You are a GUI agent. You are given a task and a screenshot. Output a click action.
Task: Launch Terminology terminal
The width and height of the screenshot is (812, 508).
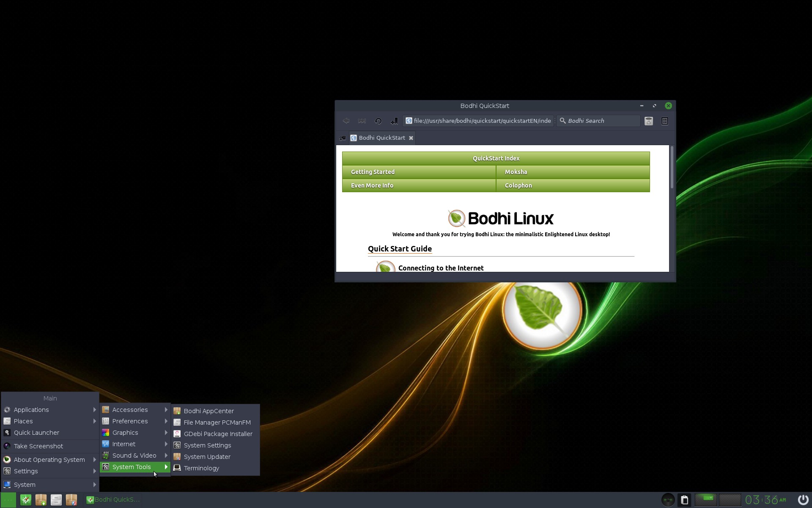(215, 468)
